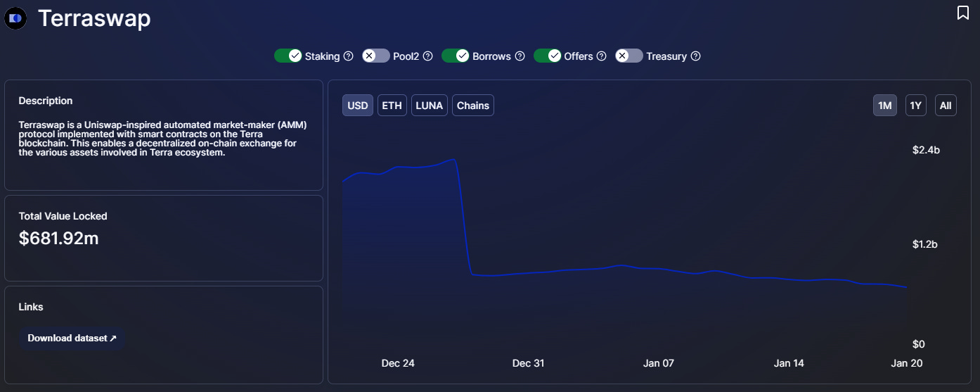The image size is (980, 392).
Task: Click the Dec 31 axis label
Action: [528, 363]
